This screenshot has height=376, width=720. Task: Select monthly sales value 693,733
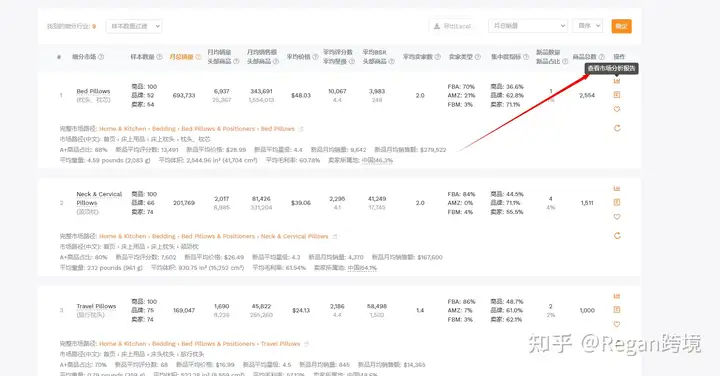click(x=184, y=95)
